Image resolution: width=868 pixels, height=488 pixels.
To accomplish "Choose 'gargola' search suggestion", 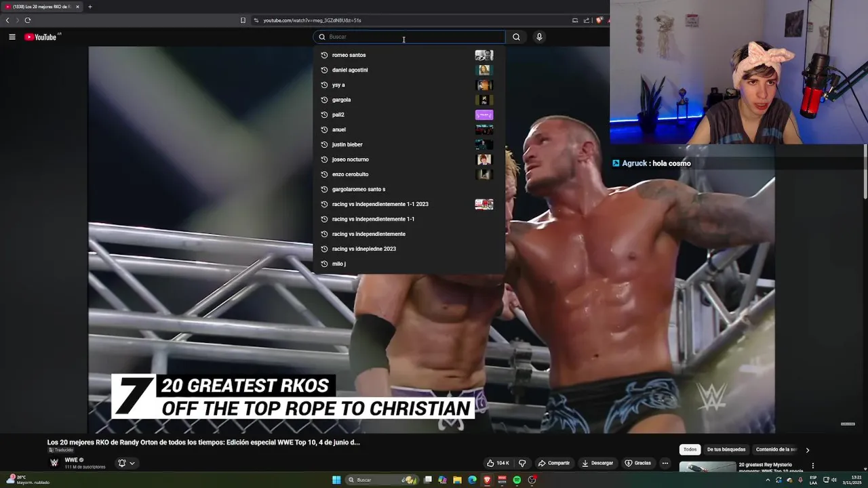I will [x=409, y=100].
